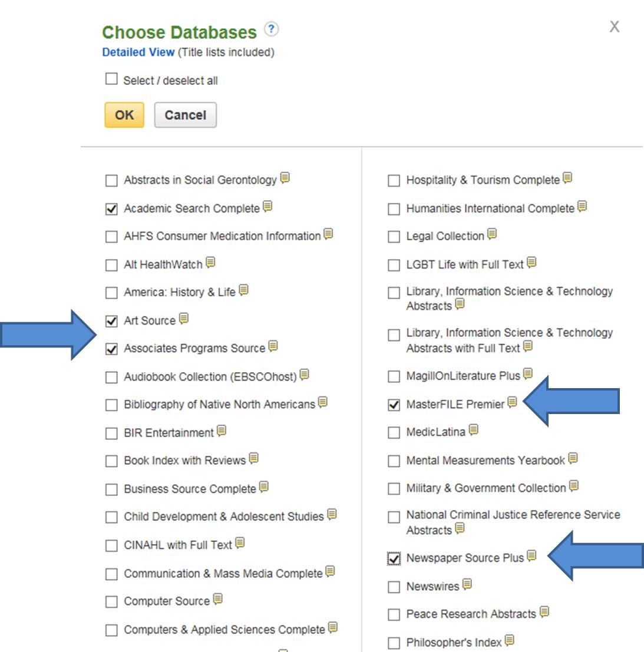644x652 pixels.
Task: Check Business Source Complete
Action: coord(111,489)
